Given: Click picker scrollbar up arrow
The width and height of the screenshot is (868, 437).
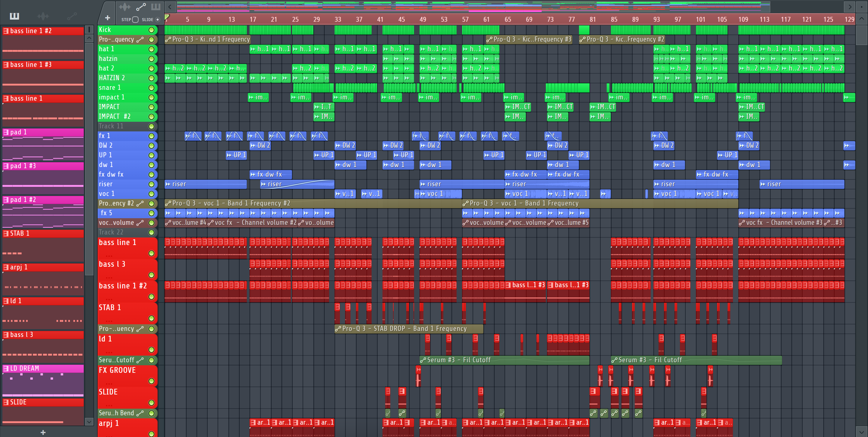Looking at the screenshot, I should [x=89, y=38].
